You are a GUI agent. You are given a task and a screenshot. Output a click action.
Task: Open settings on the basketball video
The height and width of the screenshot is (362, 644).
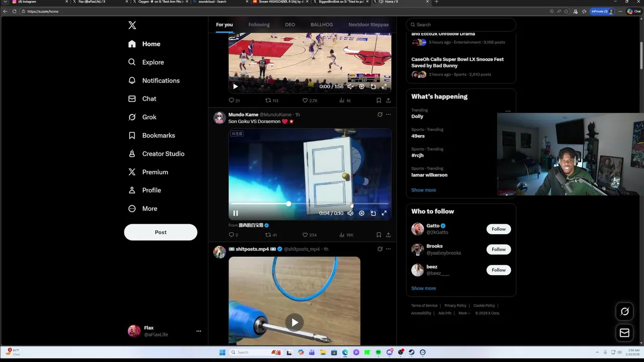click(361, 86)
